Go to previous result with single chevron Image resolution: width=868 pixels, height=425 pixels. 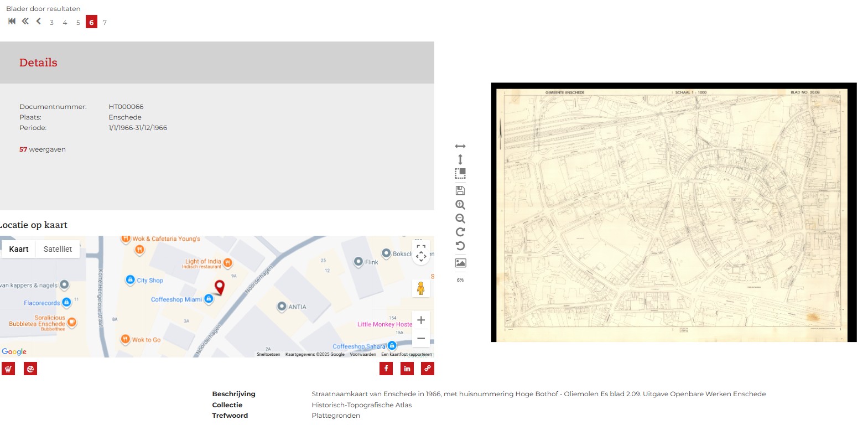[x=38, y=22]
